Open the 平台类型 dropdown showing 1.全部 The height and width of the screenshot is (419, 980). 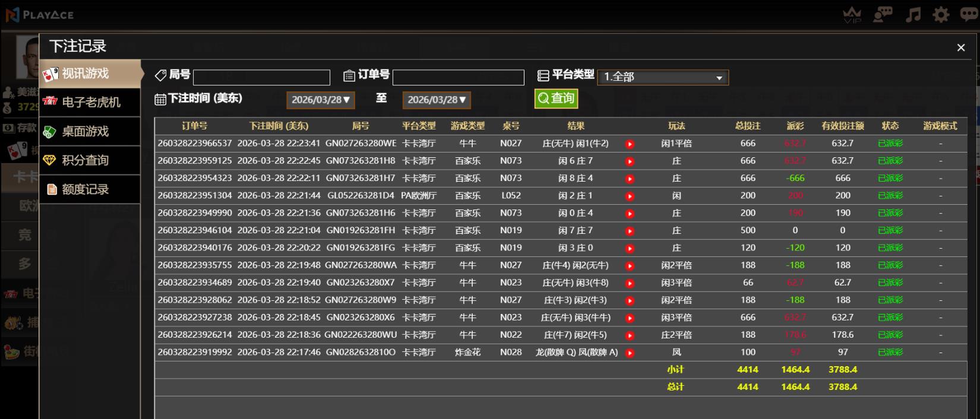[x=662, y=77]
